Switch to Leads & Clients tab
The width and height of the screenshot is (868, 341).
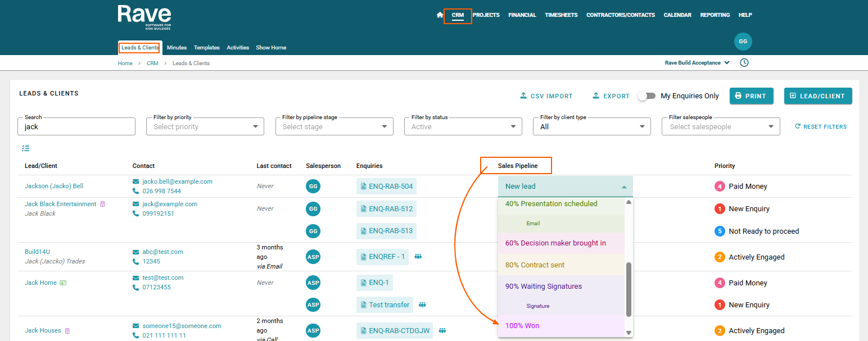coord(140,48)
